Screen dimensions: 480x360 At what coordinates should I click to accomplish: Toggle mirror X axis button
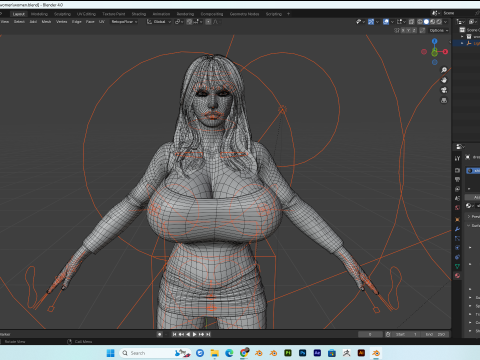pos(403,30)
